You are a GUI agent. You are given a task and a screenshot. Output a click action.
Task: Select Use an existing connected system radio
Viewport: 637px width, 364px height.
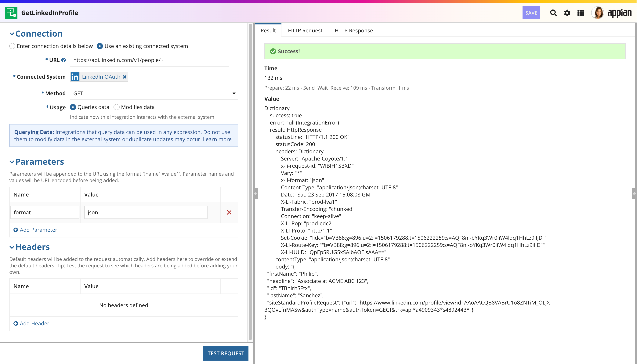click(x=100, y=46)
